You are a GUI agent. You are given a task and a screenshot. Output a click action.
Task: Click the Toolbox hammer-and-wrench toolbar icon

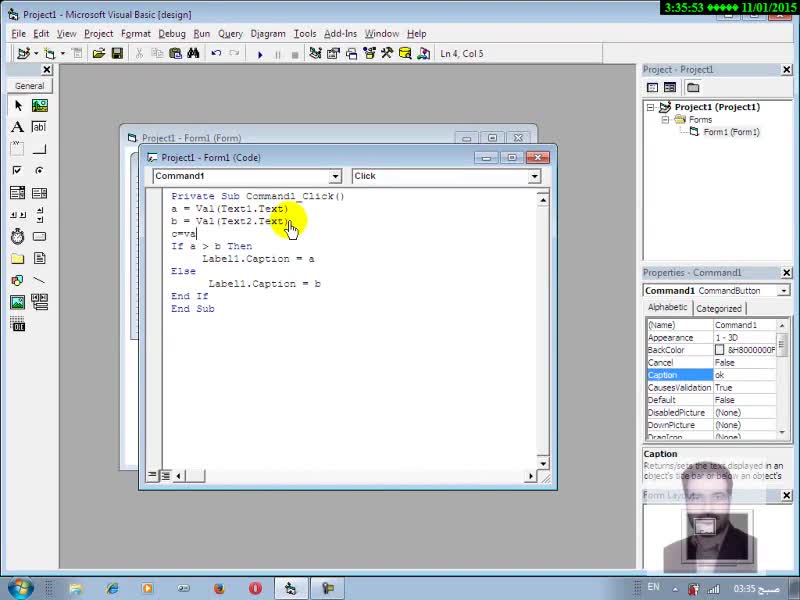387,53
